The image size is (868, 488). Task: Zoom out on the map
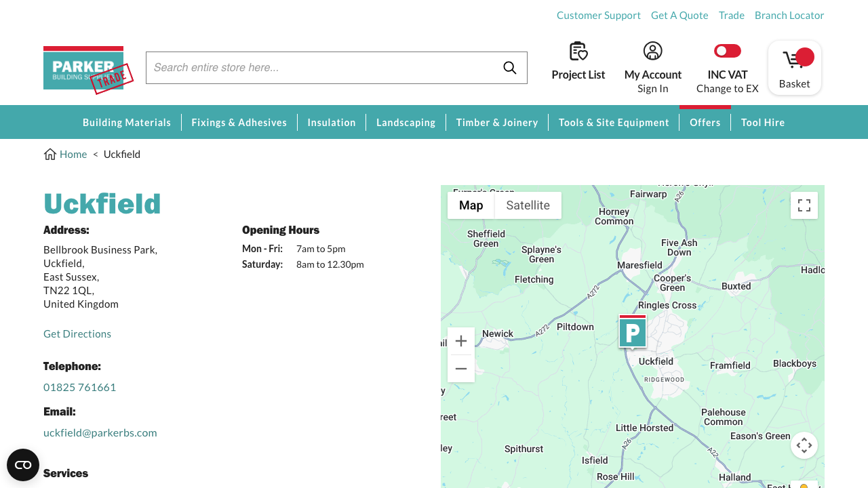(x=461, y=369)
